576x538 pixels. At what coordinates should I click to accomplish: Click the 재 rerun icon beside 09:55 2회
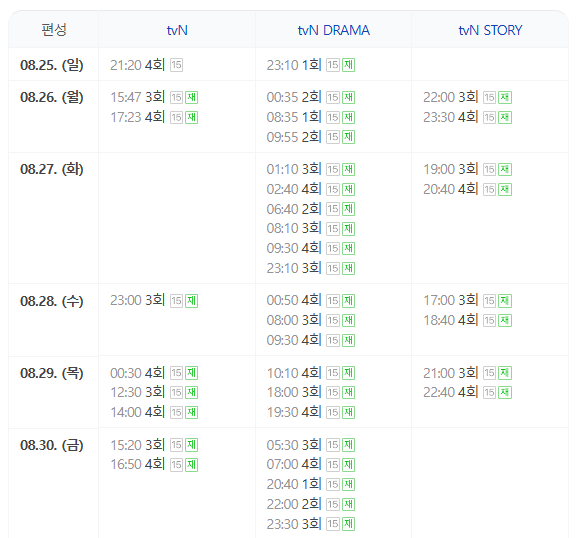click(349, 137)
